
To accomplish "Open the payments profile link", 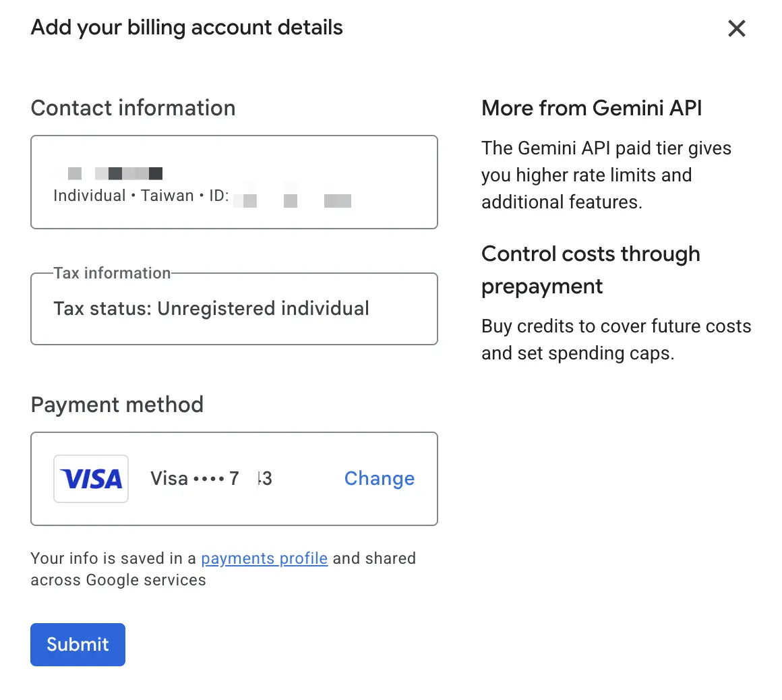I will [264, 558].
